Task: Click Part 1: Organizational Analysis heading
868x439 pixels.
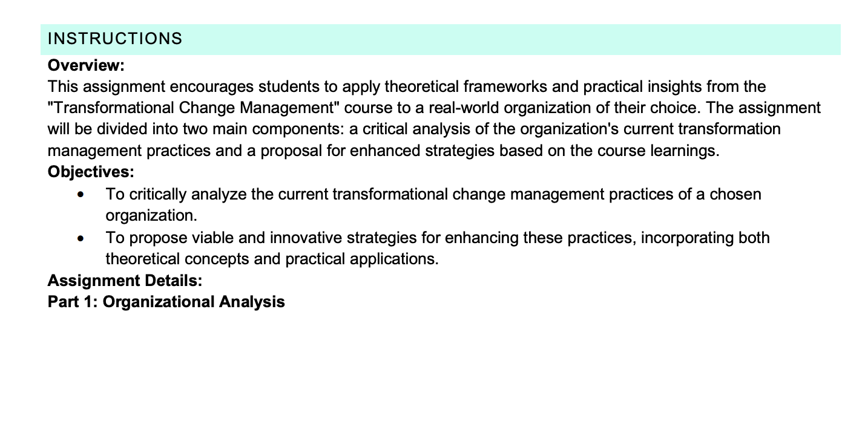Action: [166, 302]
